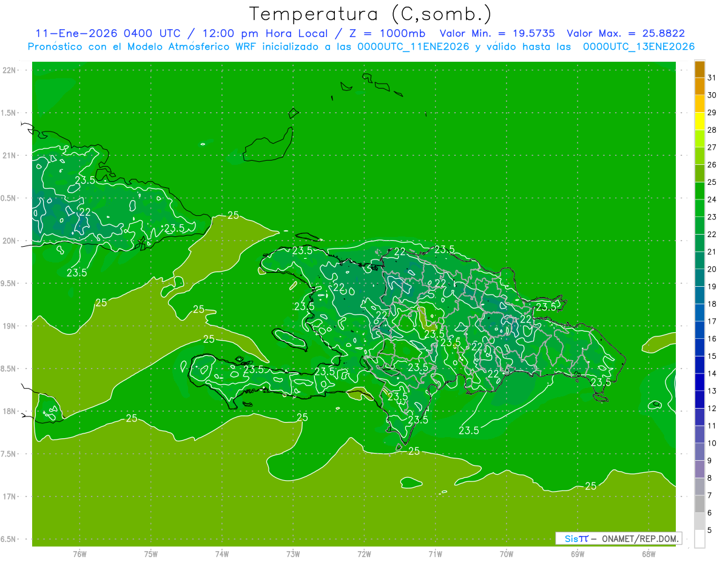Click the '20N' latitude axis label
The width and height of the screenshot is (728, 562).
tap(10, 241)
